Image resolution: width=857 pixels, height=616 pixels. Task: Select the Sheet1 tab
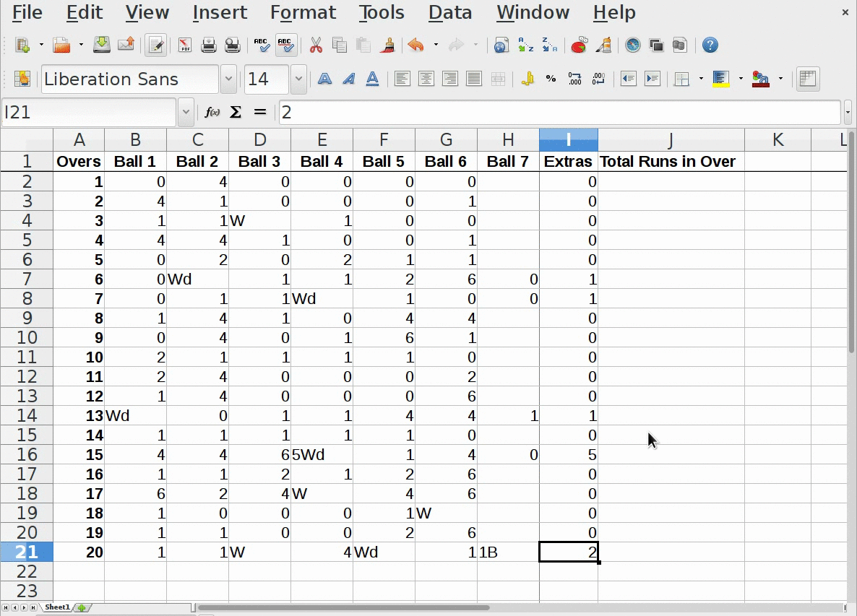click(x=57, y=607)
